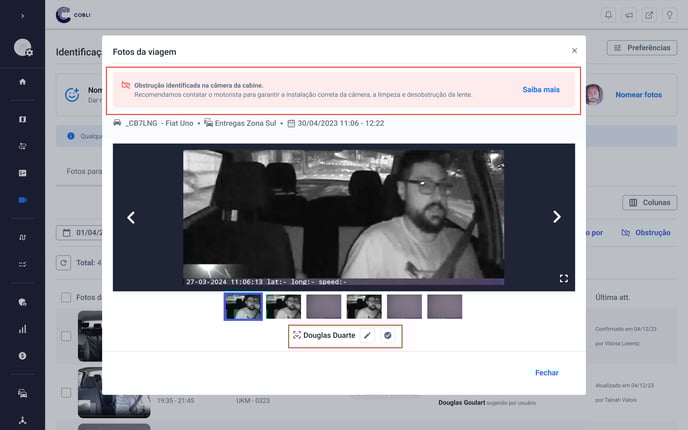Screen dimensions: 688x430
Task: Open the Colunas selector
Action: click(x=650, y=203)
